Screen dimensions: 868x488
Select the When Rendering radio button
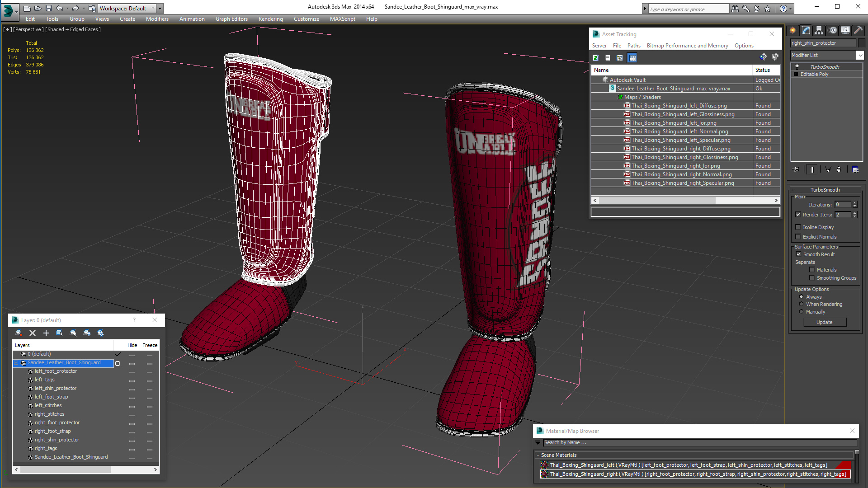pyautogui.click(x=801, y=304)
